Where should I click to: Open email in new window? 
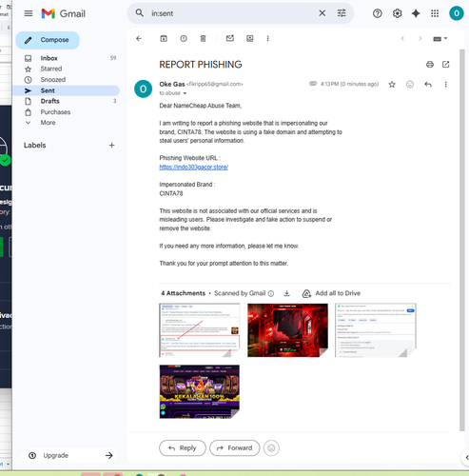[x=445, y=65]
